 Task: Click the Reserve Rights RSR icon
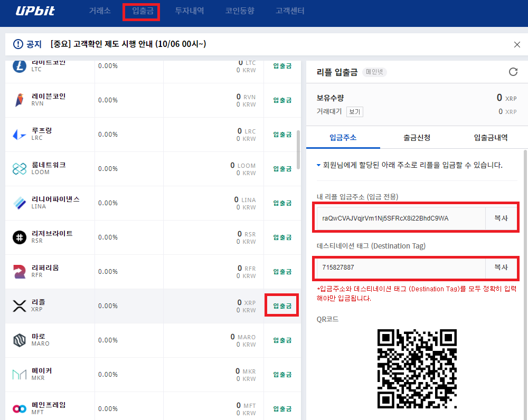[x=19, y=237]
